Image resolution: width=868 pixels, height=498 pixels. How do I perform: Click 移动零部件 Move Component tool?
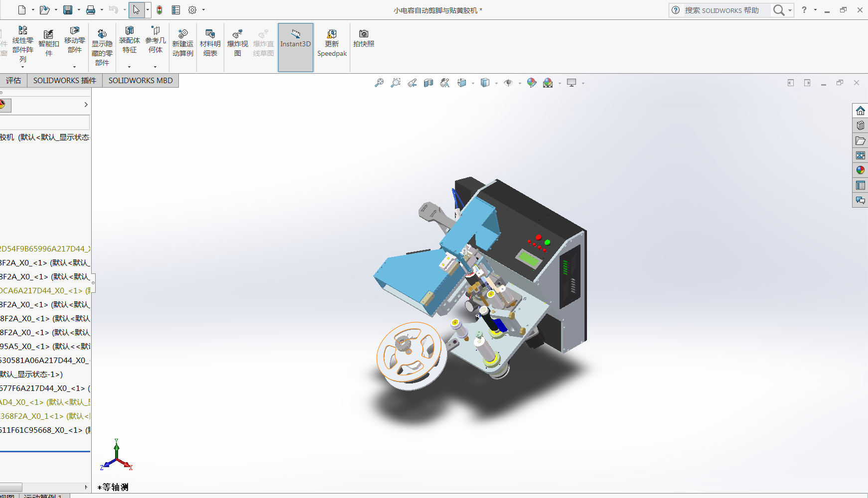pos(75,40)
